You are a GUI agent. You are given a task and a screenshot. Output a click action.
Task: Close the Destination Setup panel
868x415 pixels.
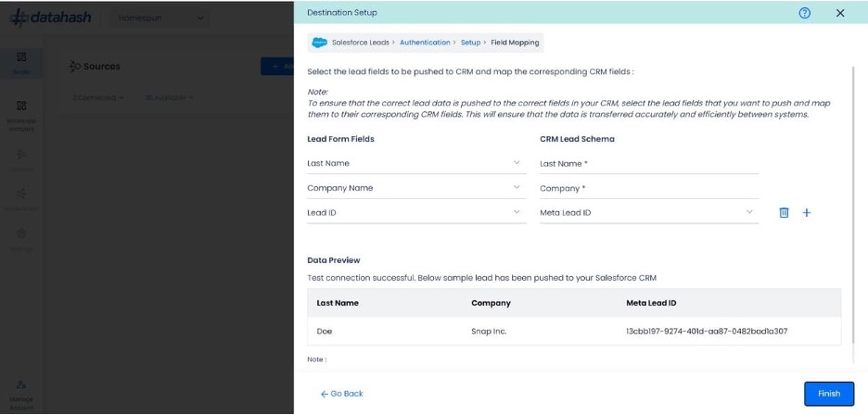point(840,13)
